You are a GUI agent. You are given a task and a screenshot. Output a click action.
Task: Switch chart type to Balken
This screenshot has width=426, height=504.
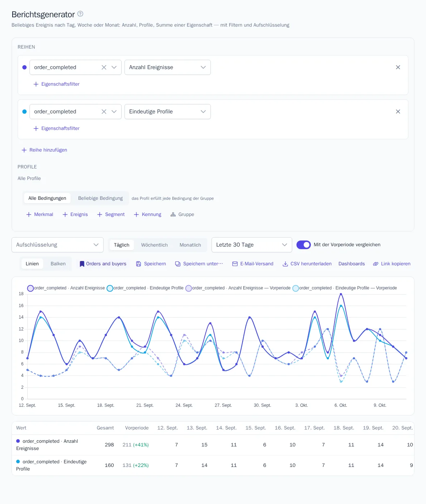pyautogui.click(x=58, y=264)
